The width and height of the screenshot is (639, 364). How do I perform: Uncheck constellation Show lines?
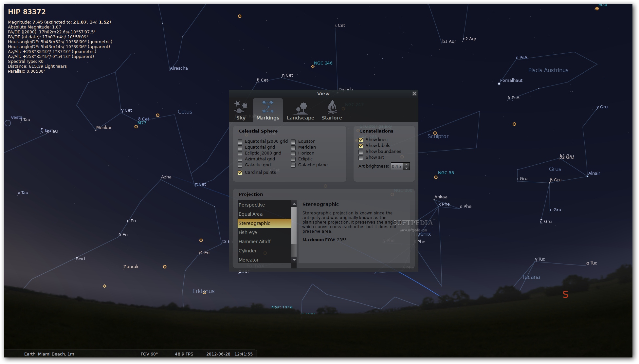(x=361, y=140)
